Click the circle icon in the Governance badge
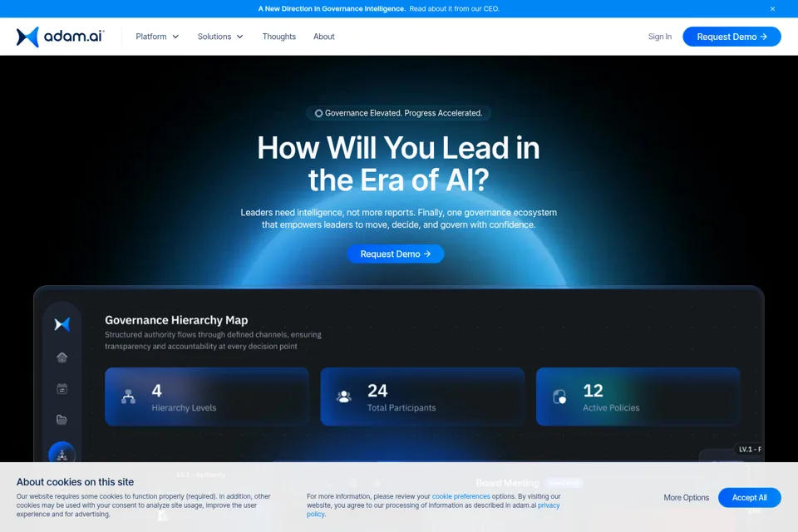 (x=318, y=113)
